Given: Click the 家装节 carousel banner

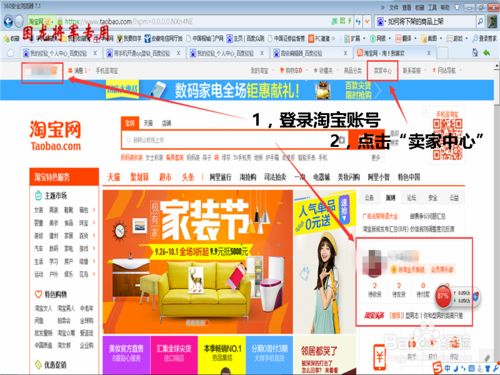Looking at the screenshot, I should 198,262.
